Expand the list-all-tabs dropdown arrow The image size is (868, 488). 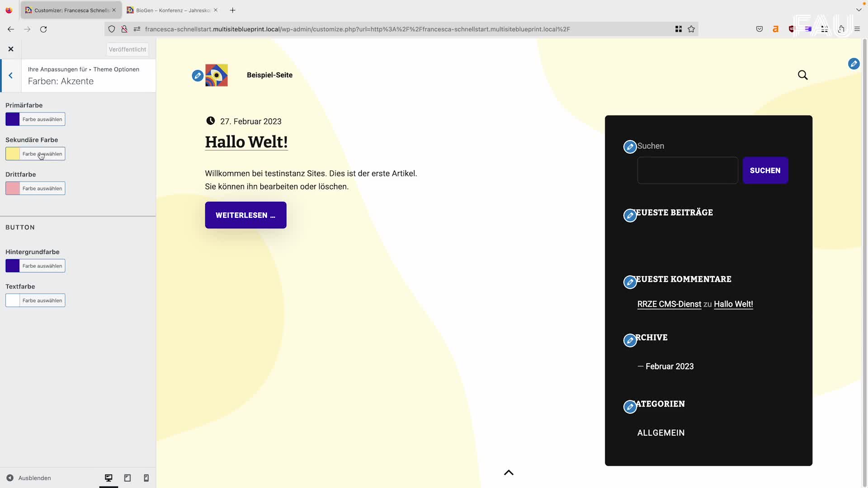tap(859, 9)
